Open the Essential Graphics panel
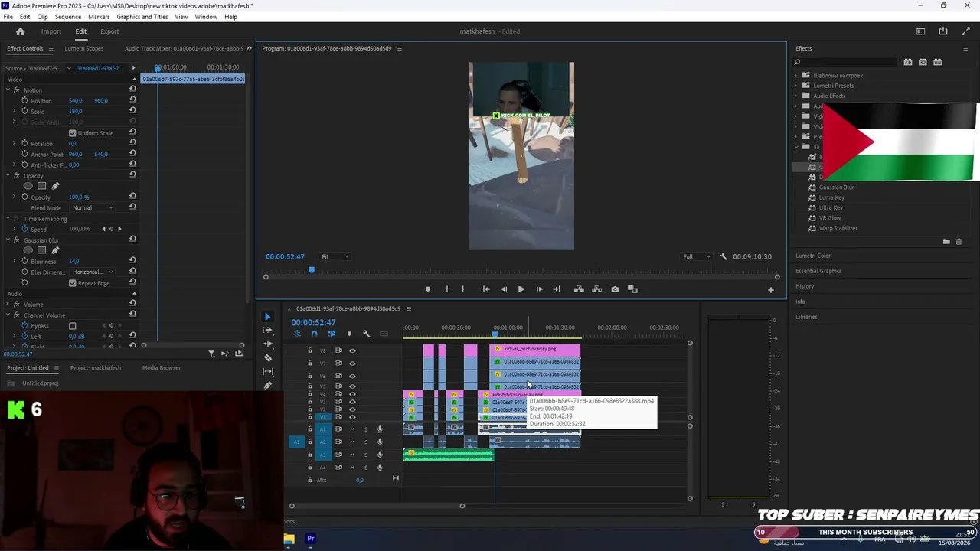This screenshot has height=551, width=980. [818, 271]
